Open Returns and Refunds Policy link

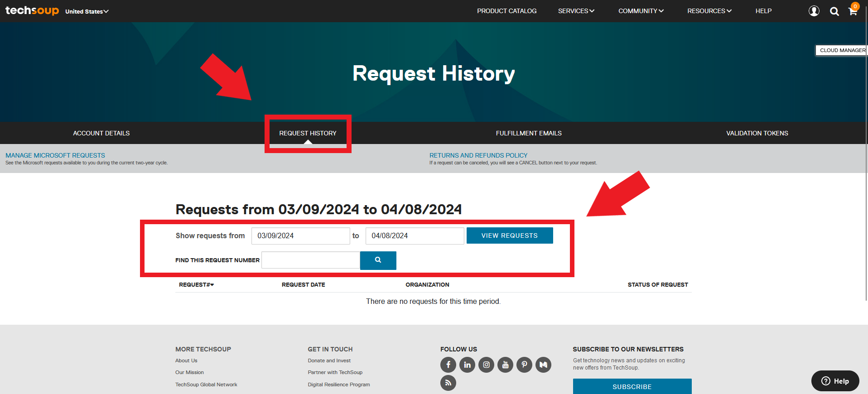click(478, 155)
